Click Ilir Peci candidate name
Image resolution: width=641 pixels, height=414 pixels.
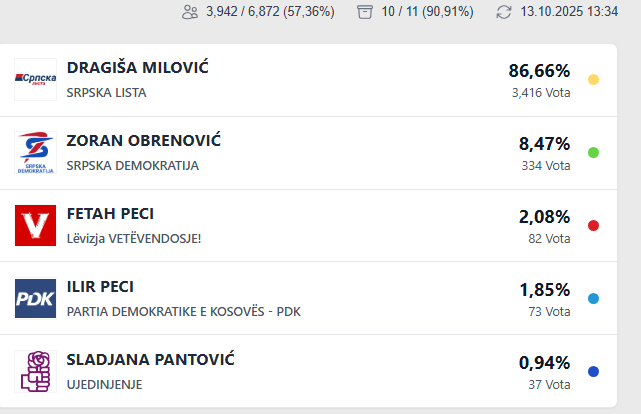(100, 287)
